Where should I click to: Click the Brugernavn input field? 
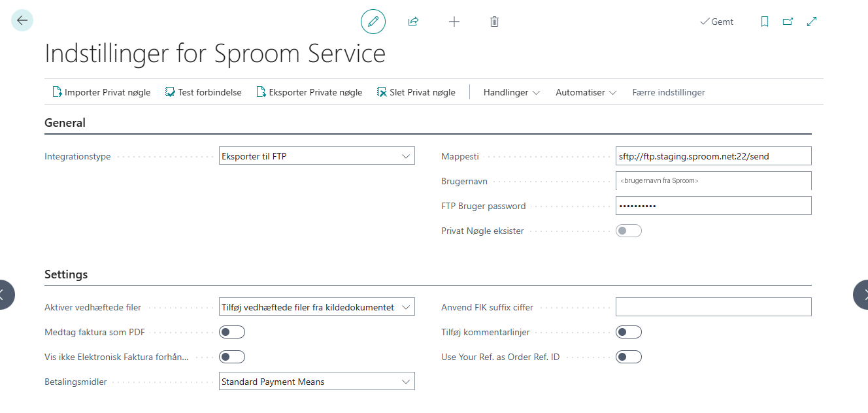click(714, 180)
